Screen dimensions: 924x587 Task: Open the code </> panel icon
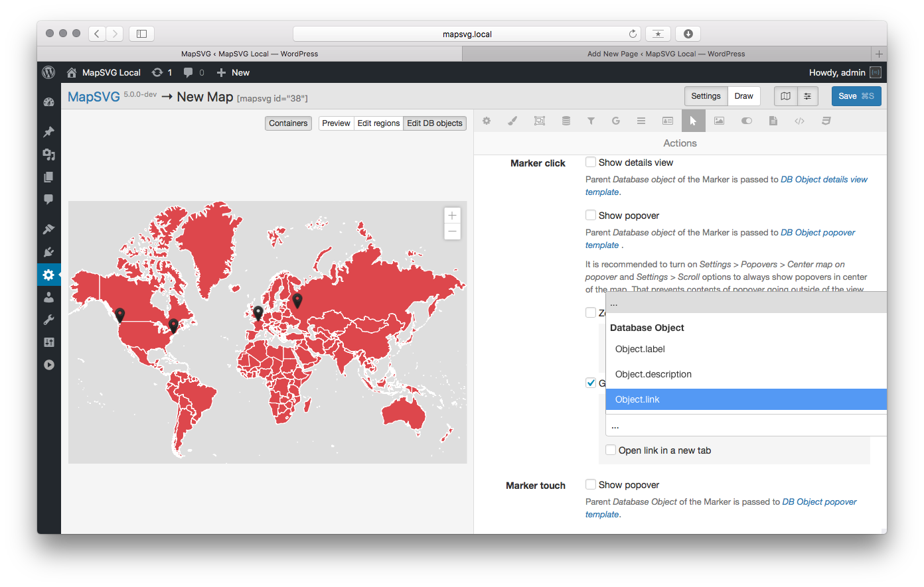tap(799, 121)
